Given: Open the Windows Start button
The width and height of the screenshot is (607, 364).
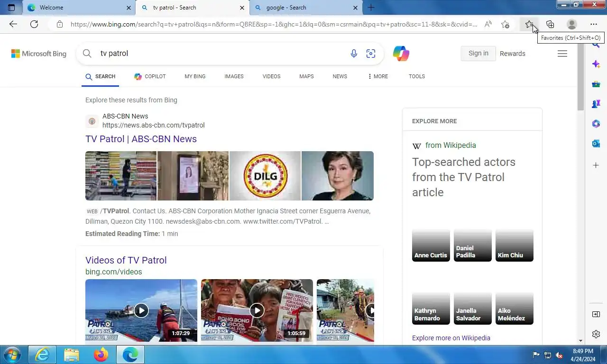Looking at the screenshot, I should point(11,355).
